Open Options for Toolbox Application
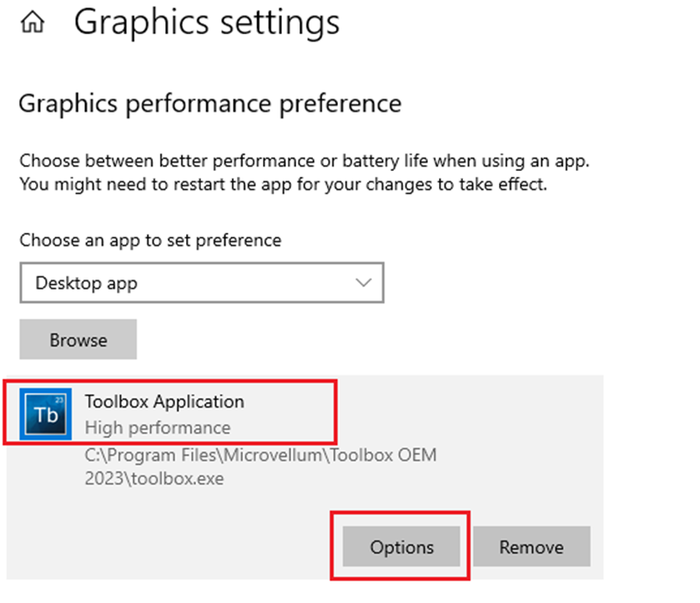This screenshot has height=603, width=700. [402, 547]
